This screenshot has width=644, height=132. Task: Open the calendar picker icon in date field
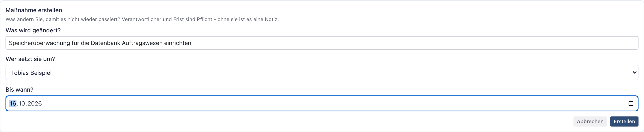click(x=631, y=103)
